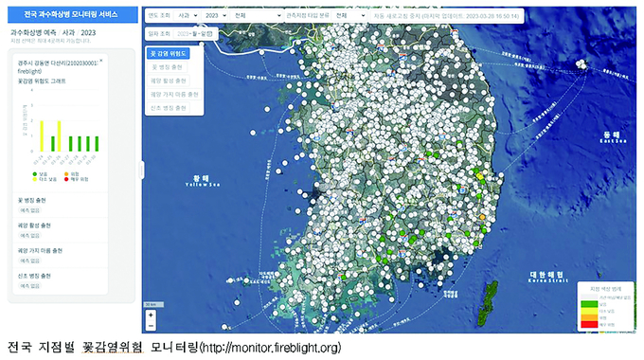Expand the 관측지점 타입 분류 전체 dropdown
Image resolution: width=644 pixels, height=360 pixels.
coord(349,15)
